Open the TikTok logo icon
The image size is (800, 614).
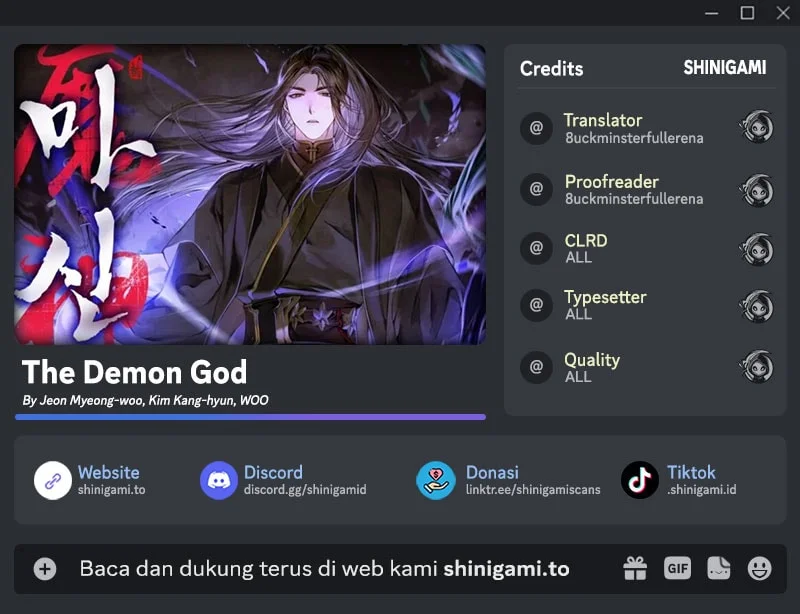640,480
